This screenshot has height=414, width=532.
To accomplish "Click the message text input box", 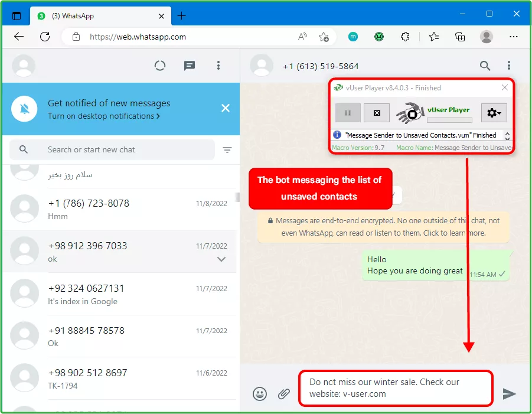I will point(396,388).
